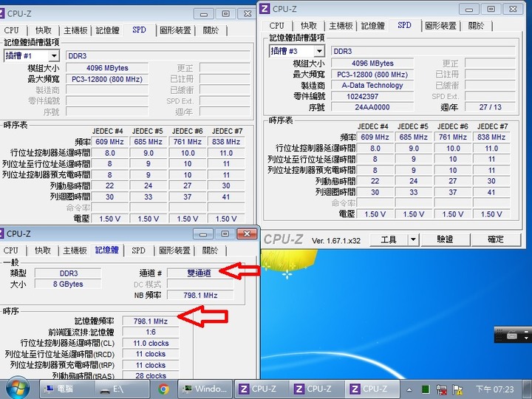Click JEDEC #4 frequency 609 MHz in slot #1
532x399 pixels.
(109, 141)
